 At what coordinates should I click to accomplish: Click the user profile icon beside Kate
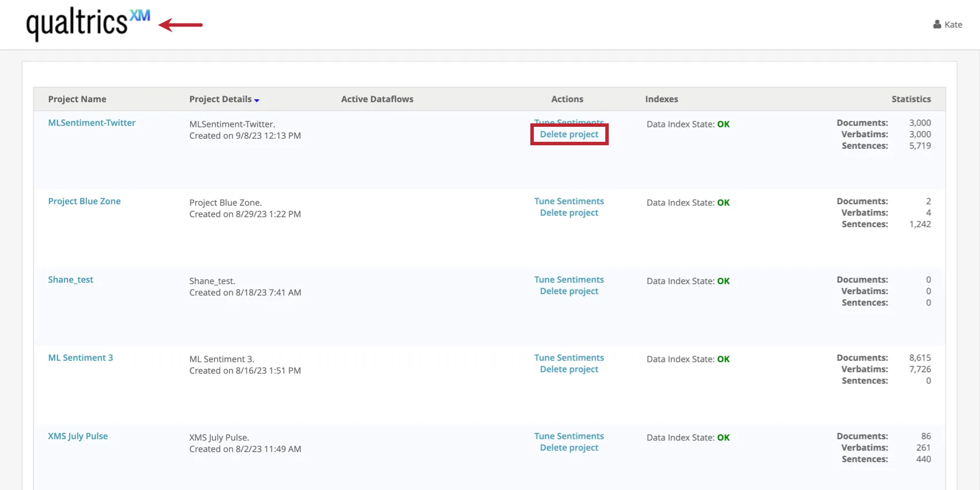pos(937,24)
